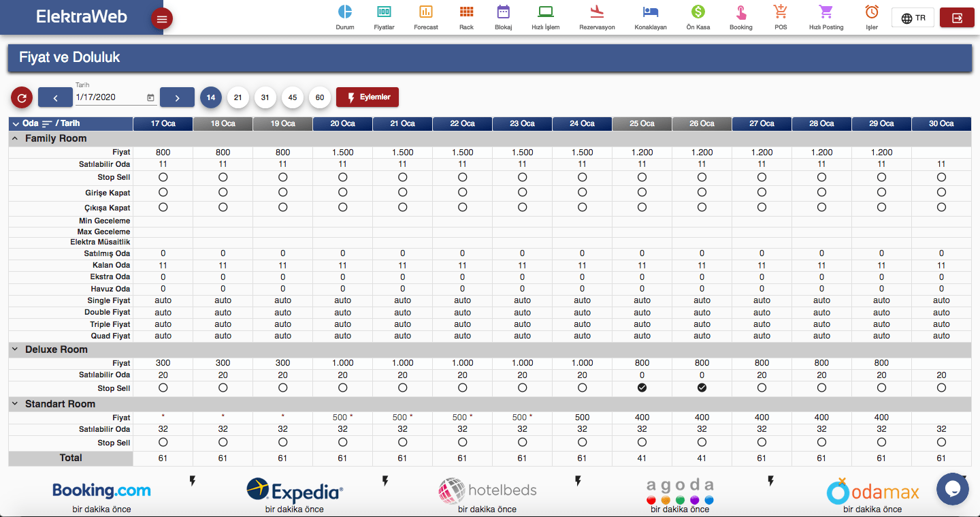Select the 60 day view
The height and width of the screenshot is (517, 980).
click(x=320, y=97)
